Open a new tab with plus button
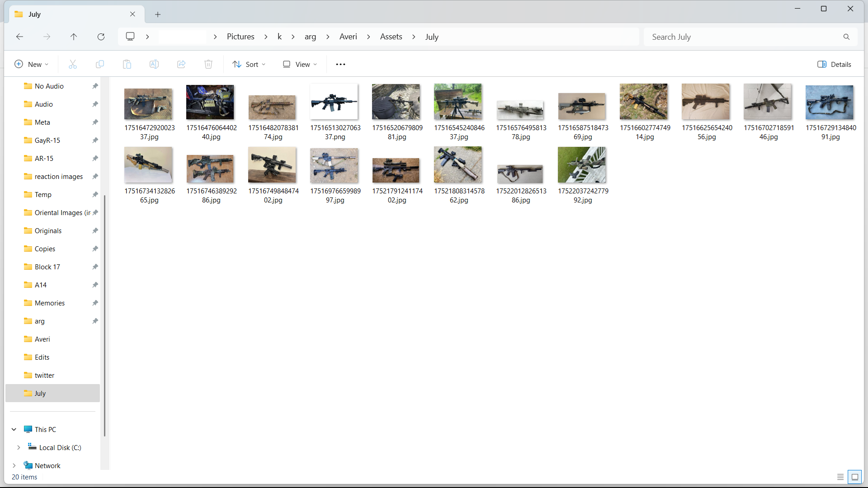Viewport: 868px width, 488px height. tap(158, 14)
